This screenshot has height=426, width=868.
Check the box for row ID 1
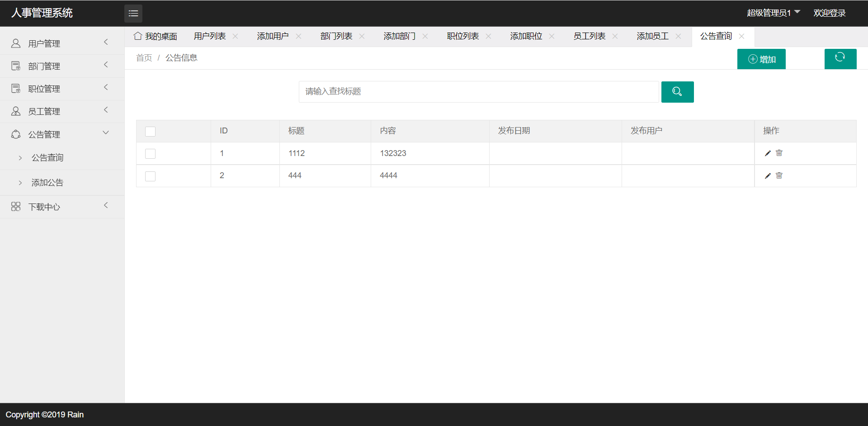click(x=150, y=154)
